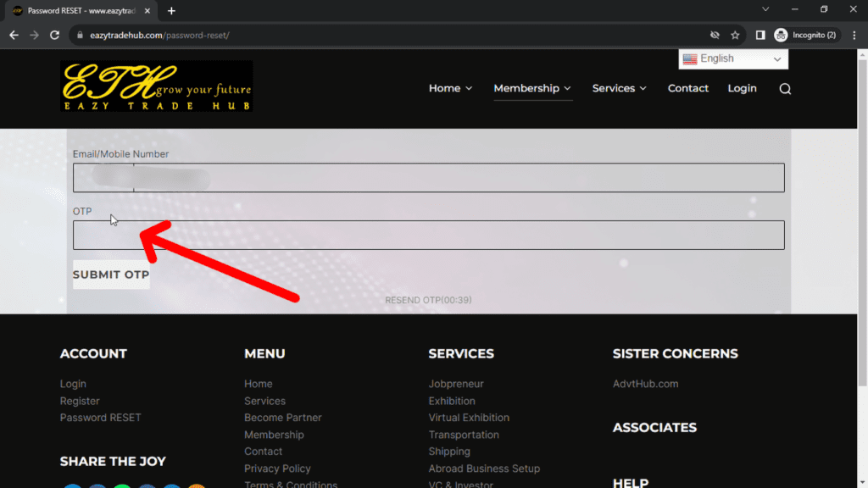Open the browser side panel icon
This screenshot has width=868, height=488.
pyautogui.click(x=760, y=35)
